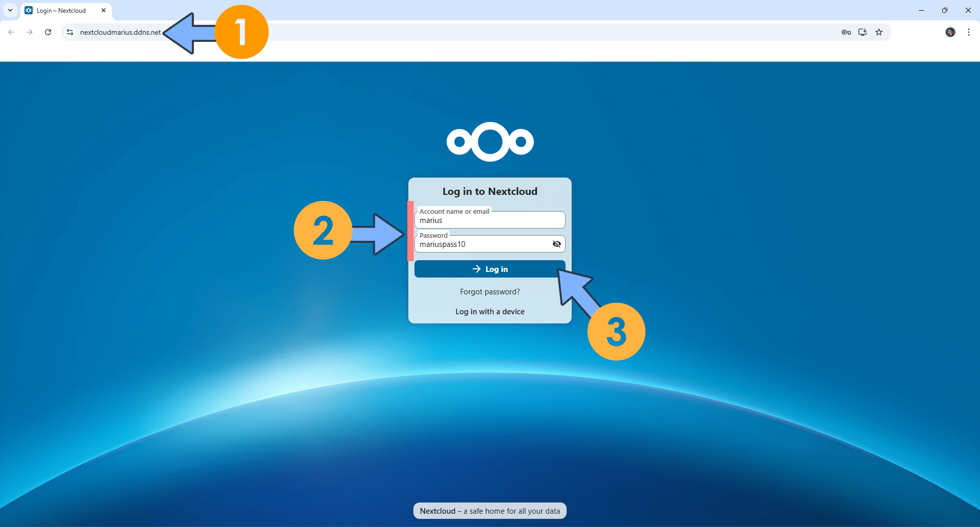Select the Login – Nextcloud tab
This screenshot has width=980, height=527.
[x=66, y=10]
